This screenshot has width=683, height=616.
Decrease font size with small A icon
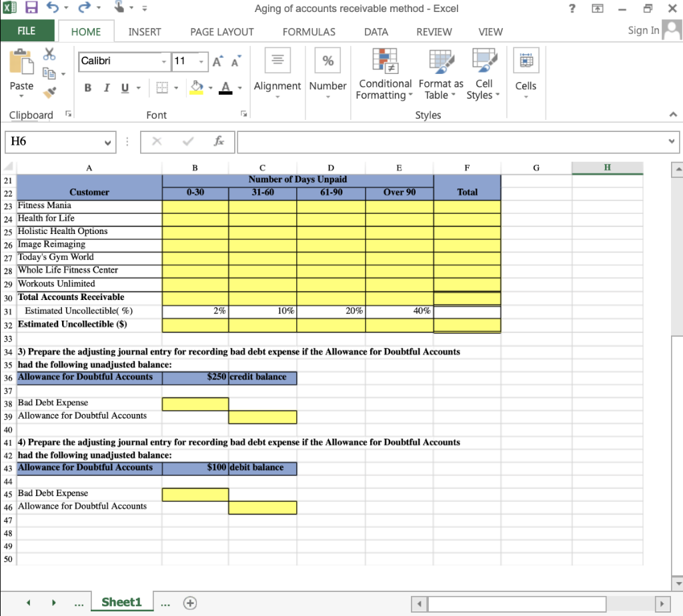pyautogui.click(x=236, y=61)
